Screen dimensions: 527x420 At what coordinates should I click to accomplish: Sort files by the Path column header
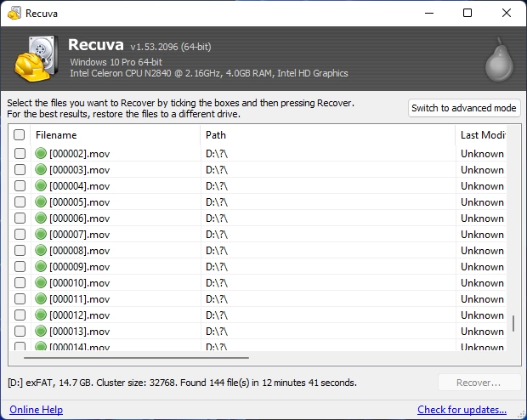pos(323,135)
